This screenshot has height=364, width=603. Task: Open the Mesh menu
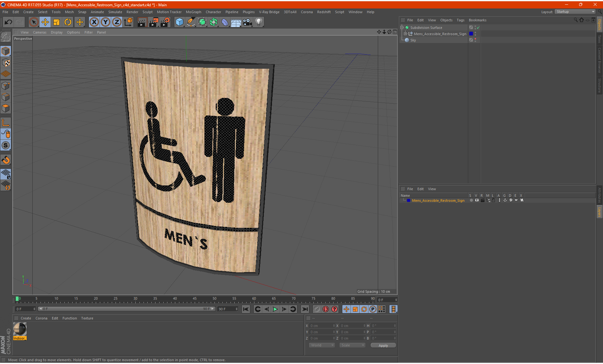[69, 12]
